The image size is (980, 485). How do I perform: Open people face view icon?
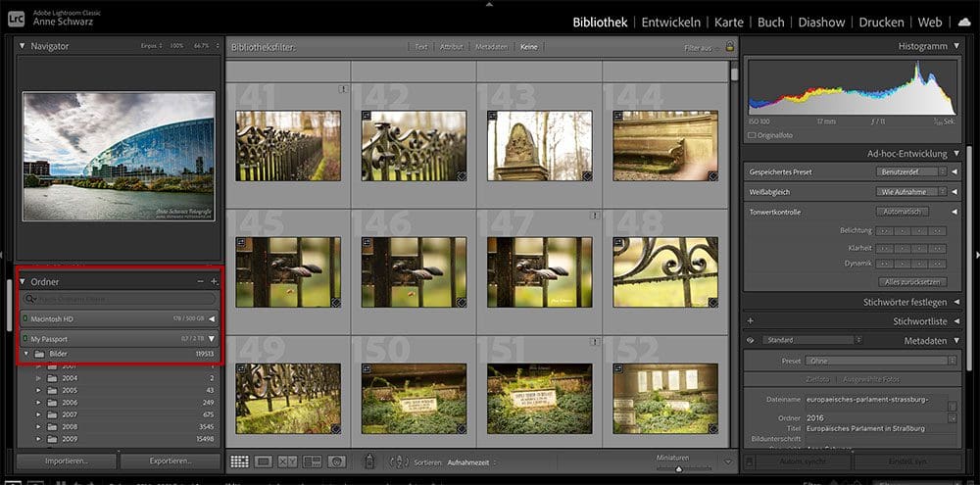[336, 461]
